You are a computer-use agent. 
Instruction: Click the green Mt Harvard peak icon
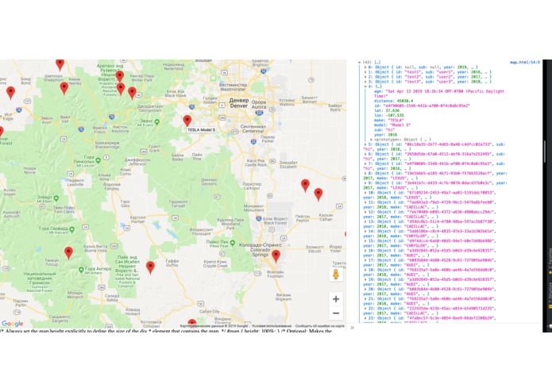click(71, 229)
